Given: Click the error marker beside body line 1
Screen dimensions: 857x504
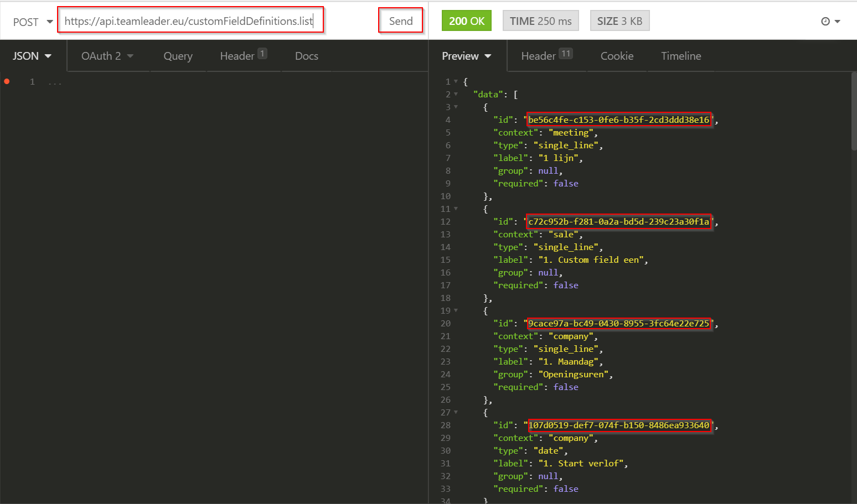Looking at the screenshot, I should pyautogui.click(x=7, y=81).
